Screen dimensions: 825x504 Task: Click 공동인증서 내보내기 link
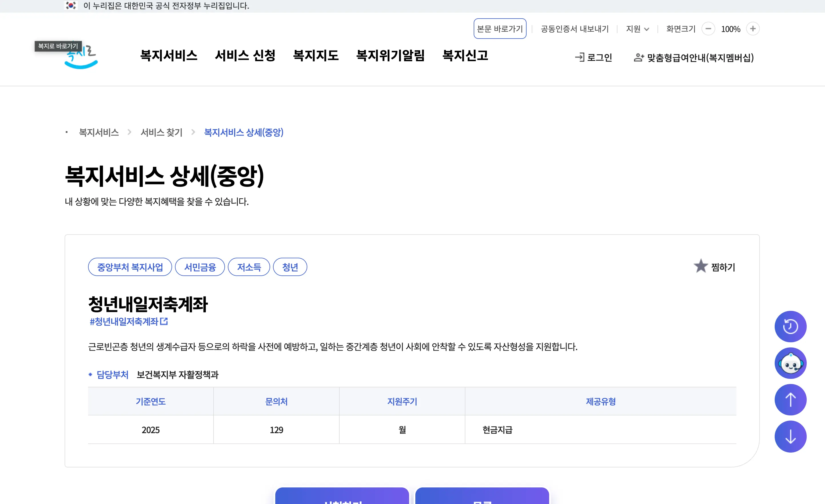coord(575,29)
